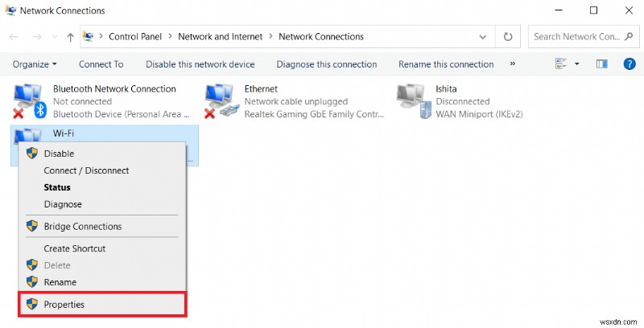Click the Network Connections title bar icon

point(10,10)
